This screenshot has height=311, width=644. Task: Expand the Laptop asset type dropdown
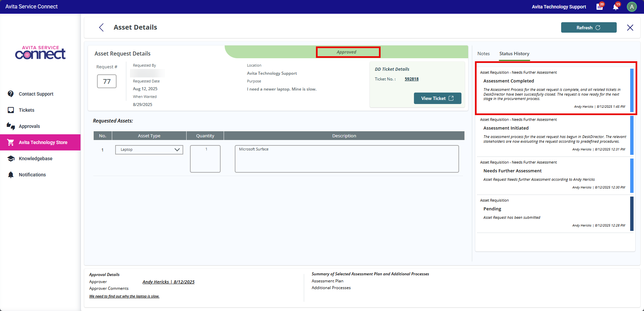149,150
